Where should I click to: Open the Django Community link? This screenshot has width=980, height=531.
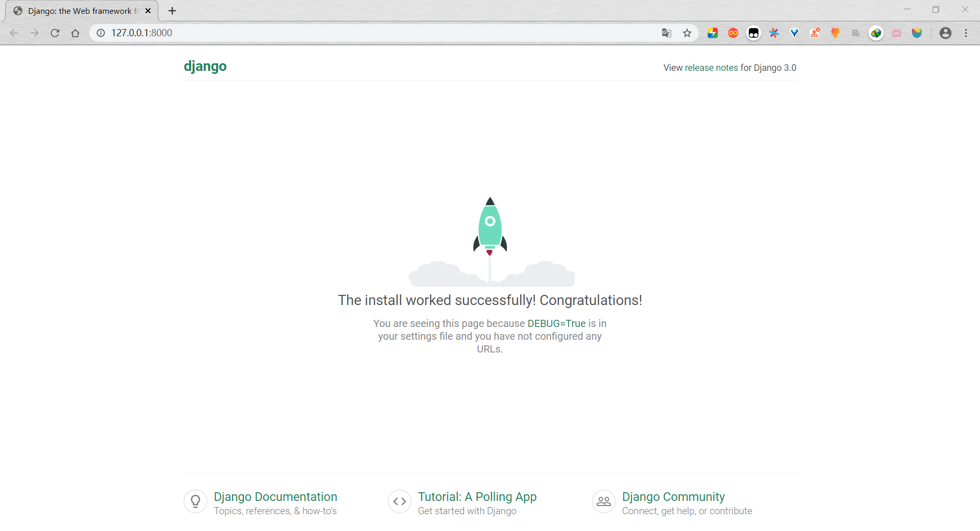[673, 497]
